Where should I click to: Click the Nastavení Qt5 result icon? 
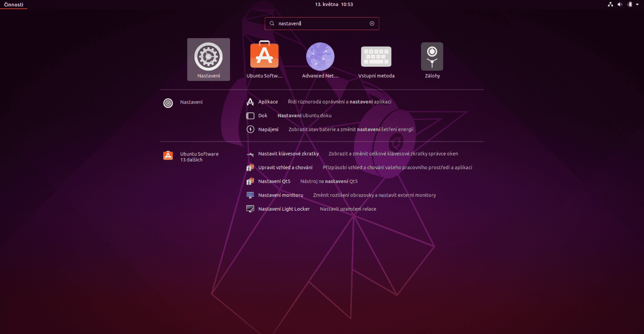coord(250,181)
